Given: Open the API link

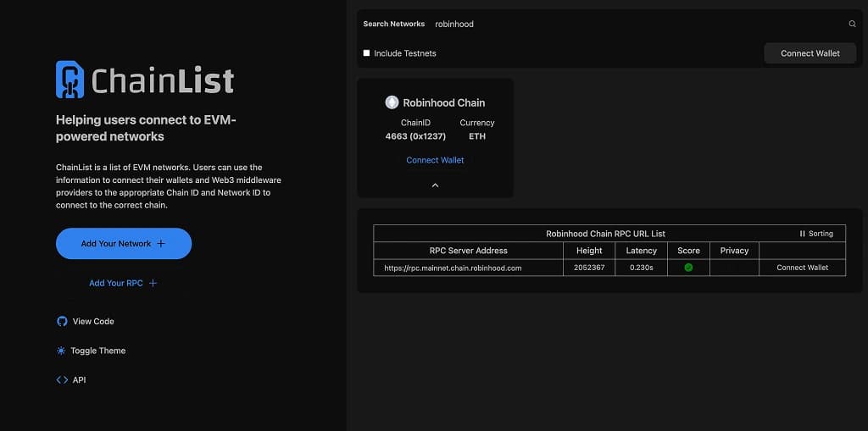Looking at the screenshot, I should pos(71,380).
